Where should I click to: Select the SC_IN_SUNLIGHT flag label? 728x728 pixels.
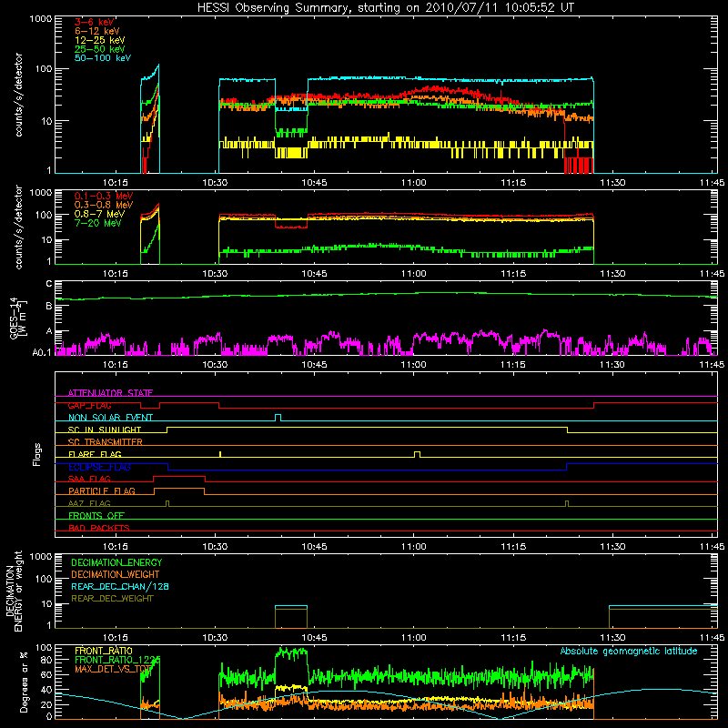(105, 430)
